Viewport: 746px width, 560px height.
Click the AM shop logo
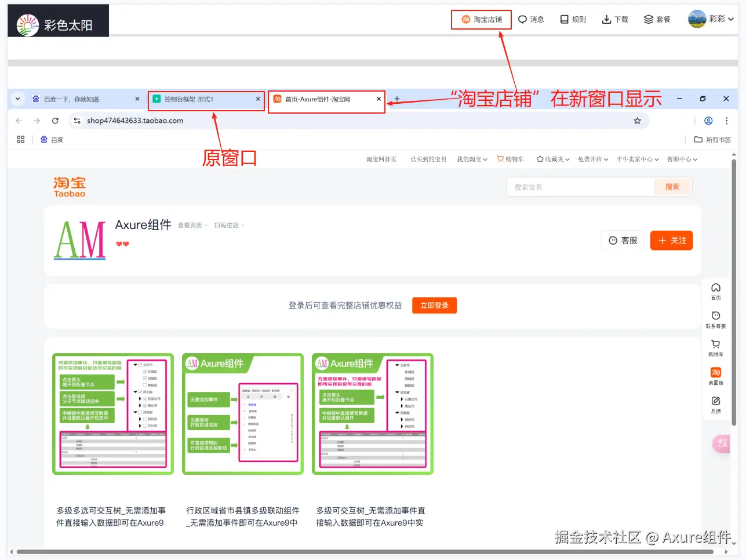pyautogui.click(x=80, y=240)
